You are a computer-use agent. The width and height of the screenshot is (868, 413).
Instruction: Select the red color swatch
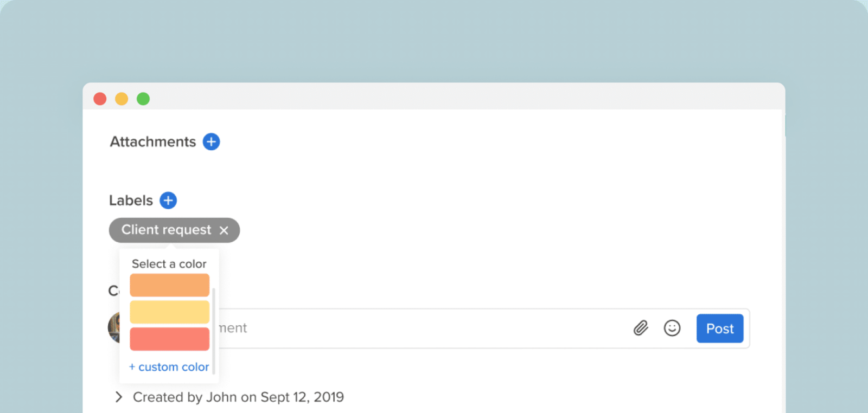point(169,339)
